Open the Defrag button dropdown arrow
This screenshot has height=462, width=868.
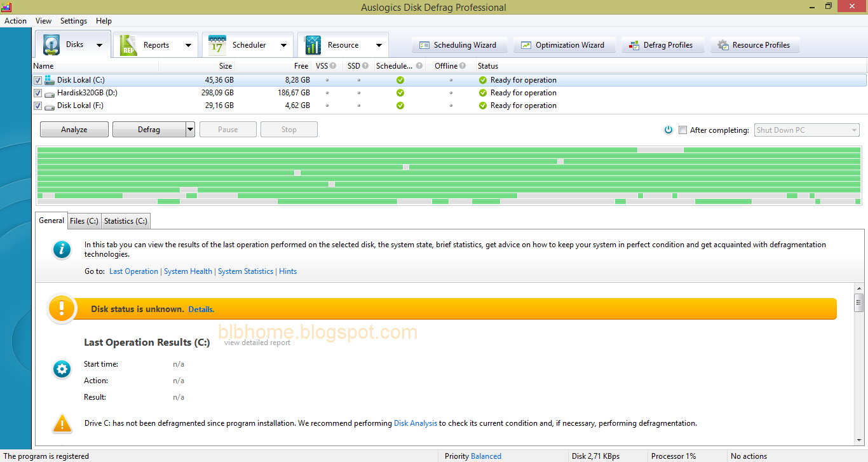pos(190,130)
